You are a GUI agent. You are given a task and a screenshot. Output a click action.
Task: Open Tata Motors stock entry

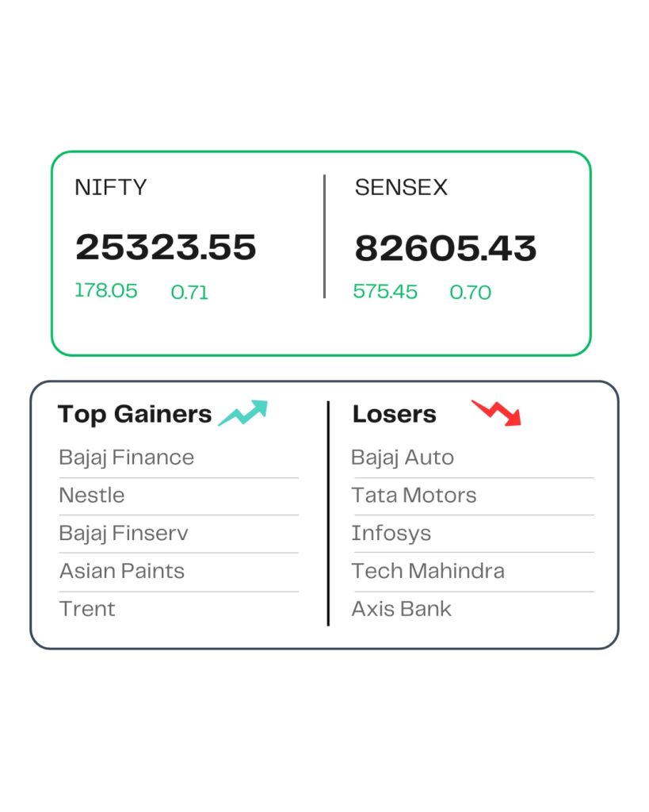pos(414,496)
